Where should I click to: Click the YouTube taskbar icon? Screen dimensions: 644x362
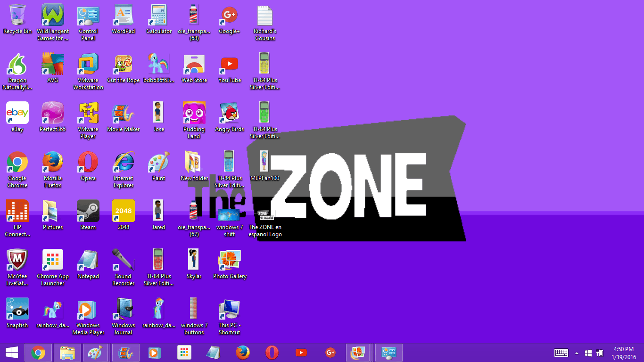[x=301, y=353]
